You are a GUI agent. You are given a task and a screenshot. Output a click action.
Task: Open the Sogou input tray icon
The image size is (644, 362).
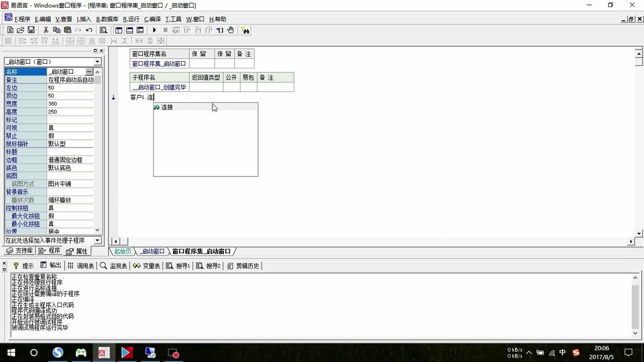point(576,352)
